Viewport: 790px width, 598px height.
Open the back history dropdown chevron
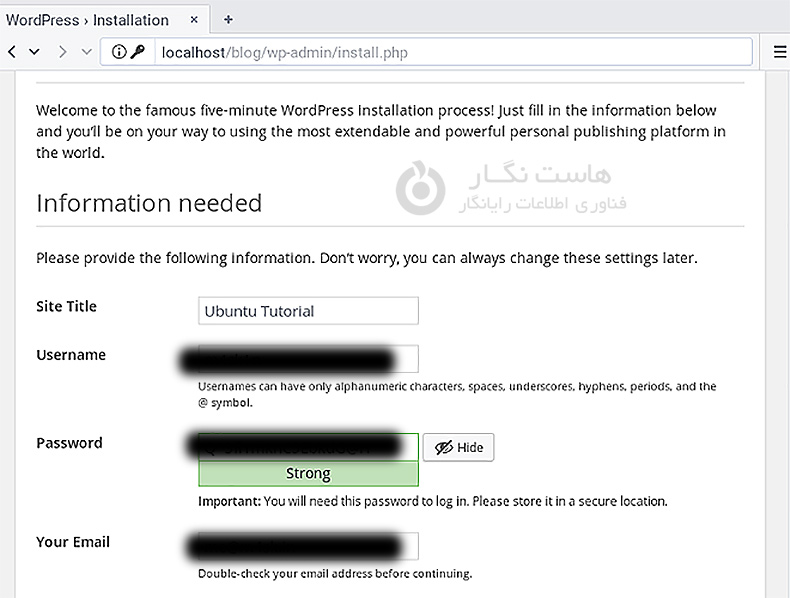coord(35,52)
